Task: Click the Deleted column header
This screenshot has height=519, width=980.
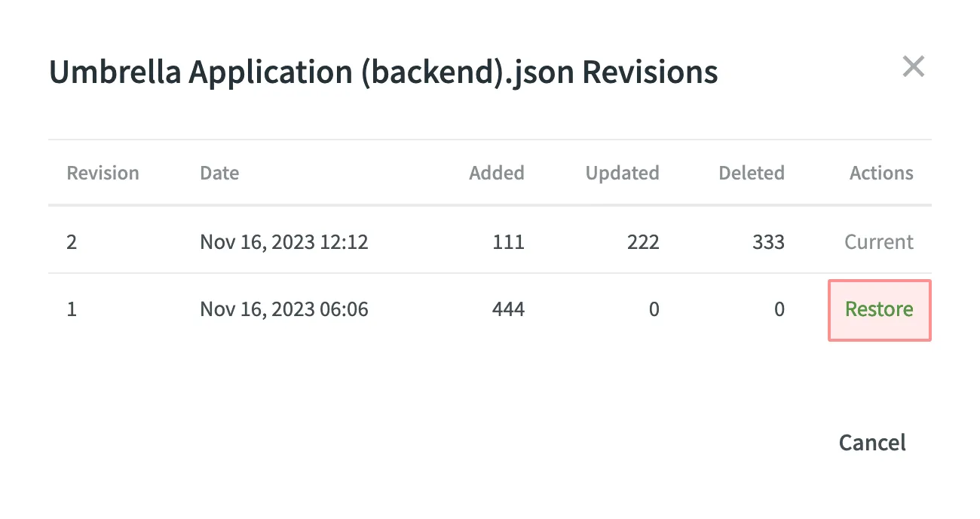Action: click(751, 174)
